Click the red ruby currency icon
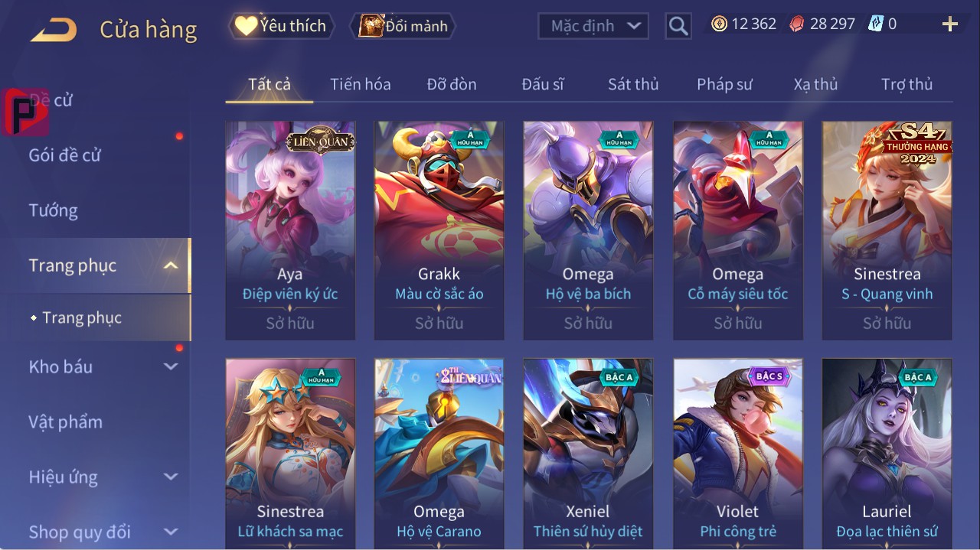This screenshot has height=550, width=980. click(x=797, y=24)
